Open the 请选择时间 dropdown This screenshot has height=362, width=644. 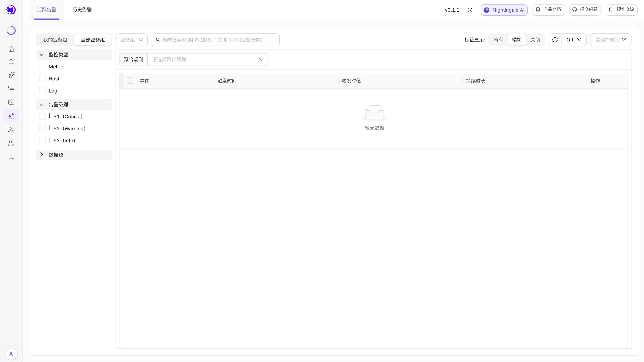coord(611,40)
